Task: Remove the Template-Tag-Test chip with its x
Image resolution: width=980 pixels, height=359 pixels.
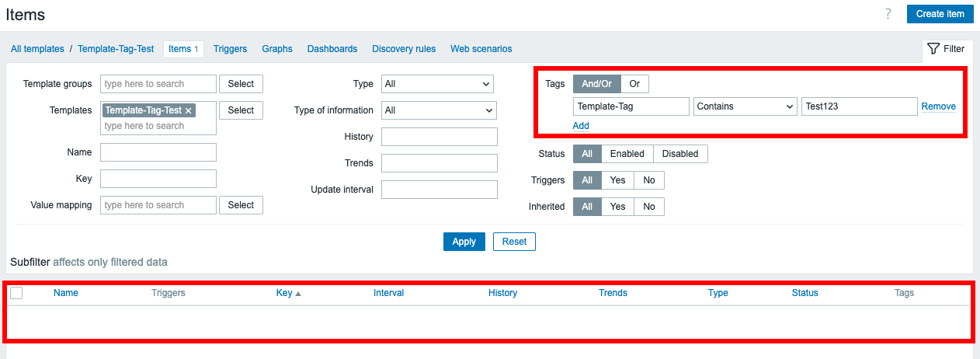Action: tap(188, 110)
